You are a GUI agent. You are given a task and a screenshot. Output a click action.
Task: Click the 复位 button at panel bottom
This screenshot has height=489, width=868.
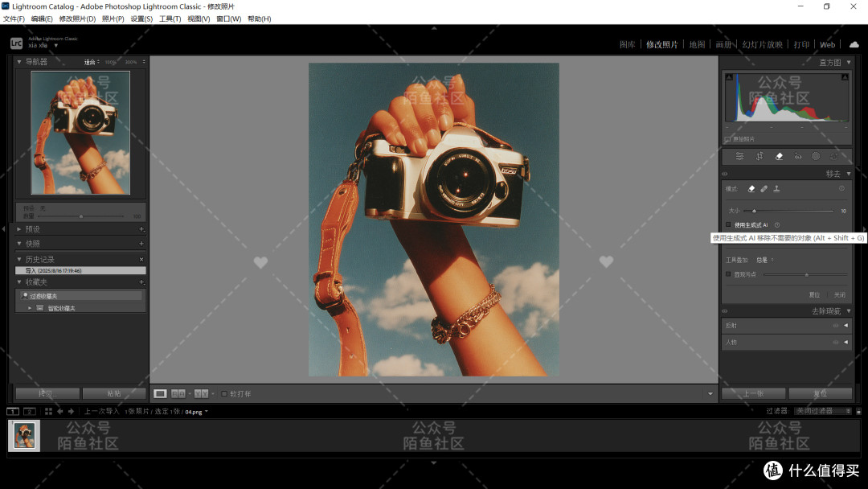pyautogui.click(x=821, y=394)
